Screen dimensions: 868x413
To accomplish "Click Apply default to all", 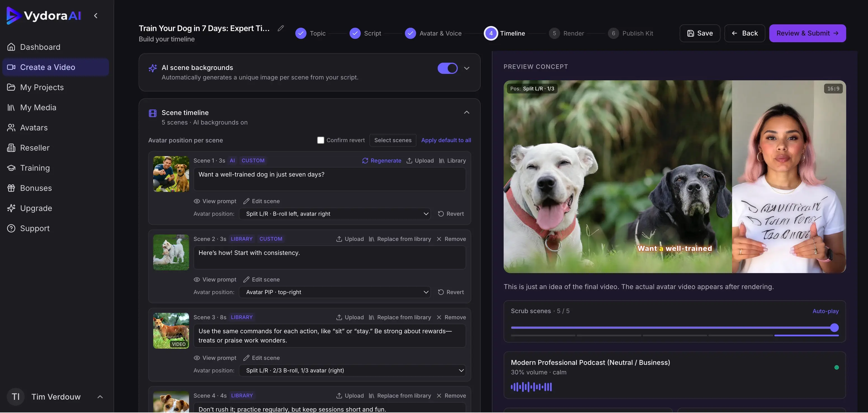I will [x=446, y=140].
